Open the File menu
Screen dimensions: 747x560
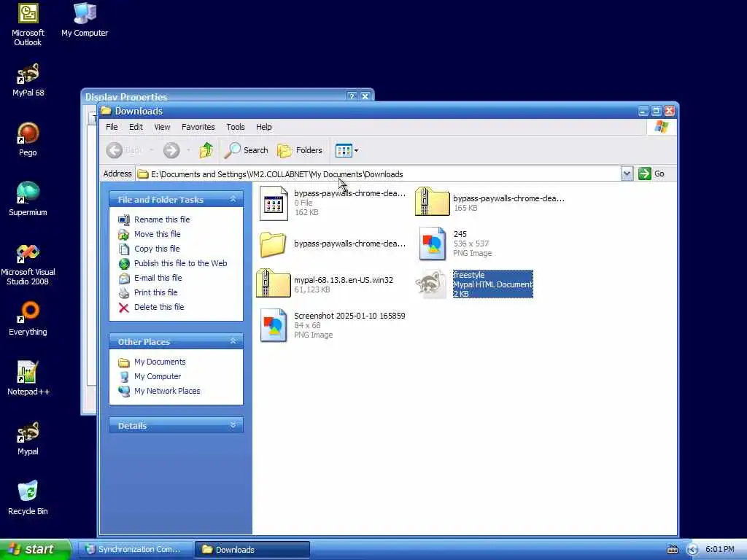click(112, 127)
